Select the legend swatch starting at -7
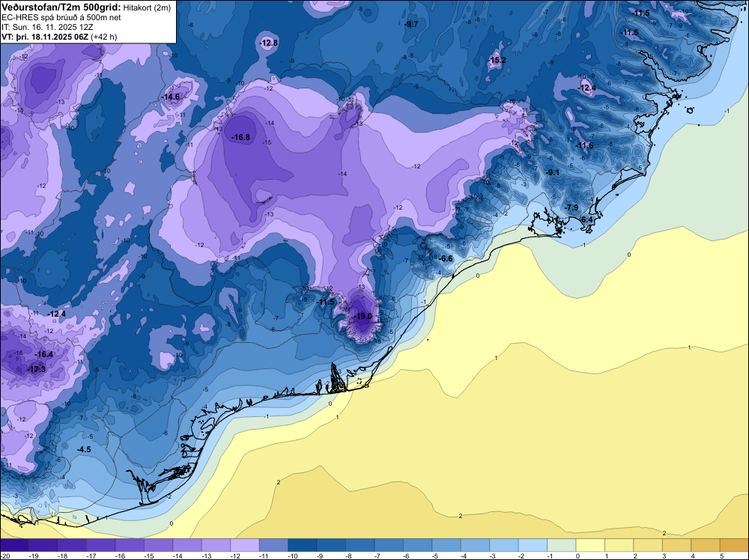749x560 pixels. pos(389,545)
